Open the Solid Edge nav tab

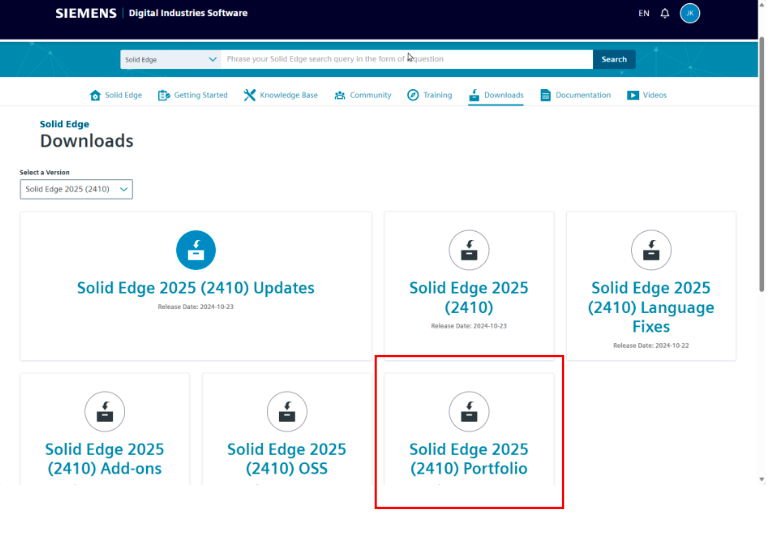click(x=123, y=95)
